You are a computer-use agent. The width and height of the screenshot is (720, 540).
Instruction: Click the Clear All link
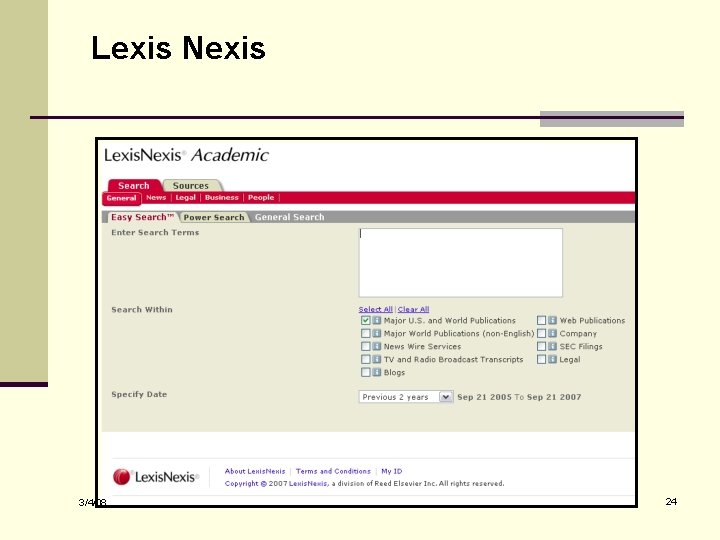point(413,309)
